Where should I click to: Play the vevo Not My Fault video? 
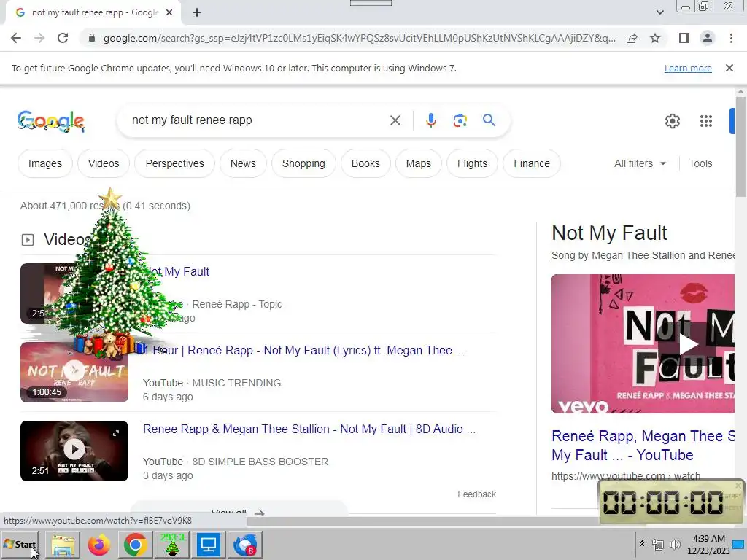pos(688,344)
